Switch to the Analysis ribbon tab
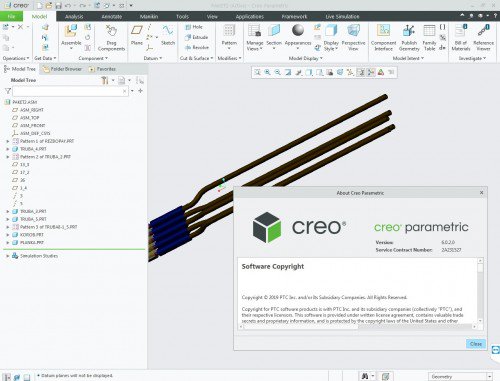This screenshot has width=500, height=381. 74,16
